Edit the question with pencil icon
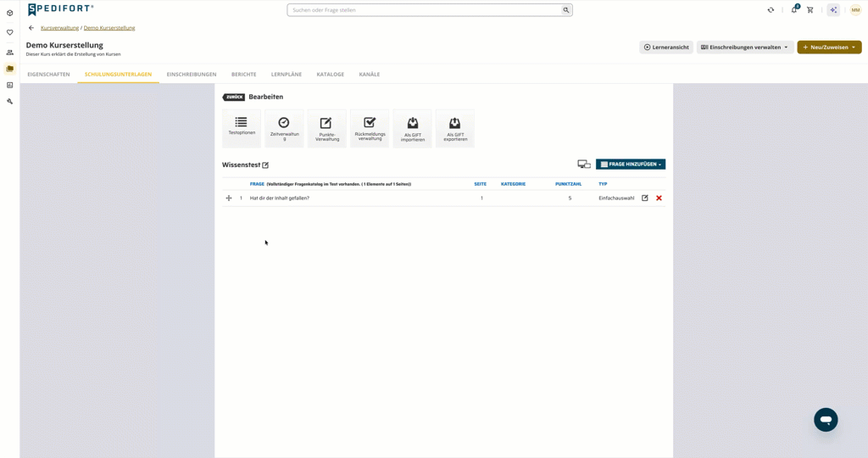The width and height of the screenshot is (868, 458). coord(645,198)
